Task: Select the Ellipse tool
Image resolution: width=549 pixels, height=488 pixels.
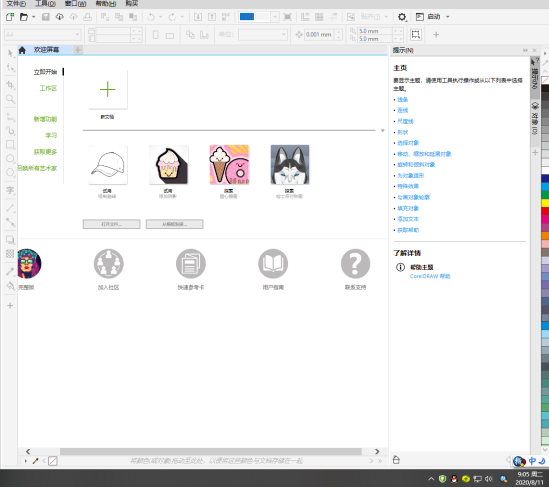Action: 10,159
